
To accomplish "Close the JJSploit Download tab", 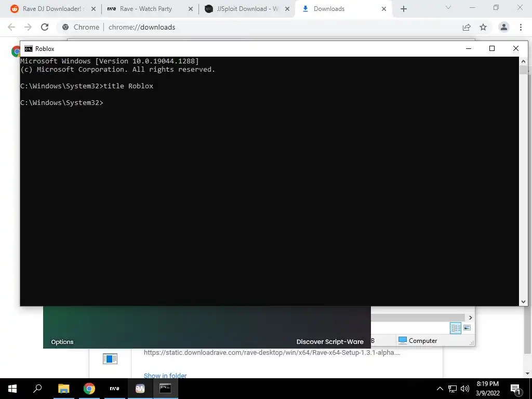I will click(x=287, y=9).
